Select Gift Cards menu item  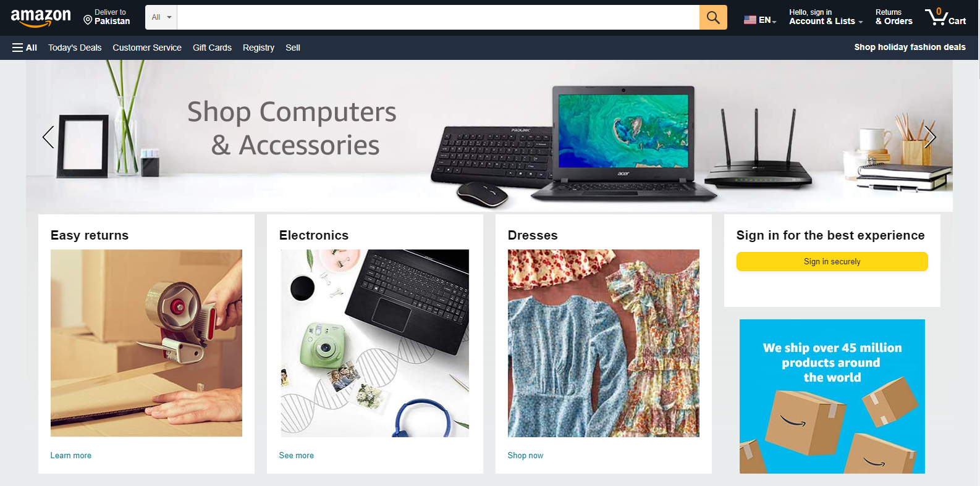pyautogui.click(x=212, y=48)
